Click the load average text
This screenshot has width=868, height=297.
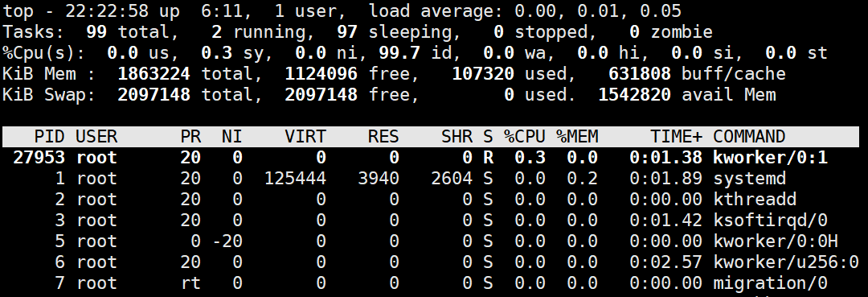pos(525,10)
